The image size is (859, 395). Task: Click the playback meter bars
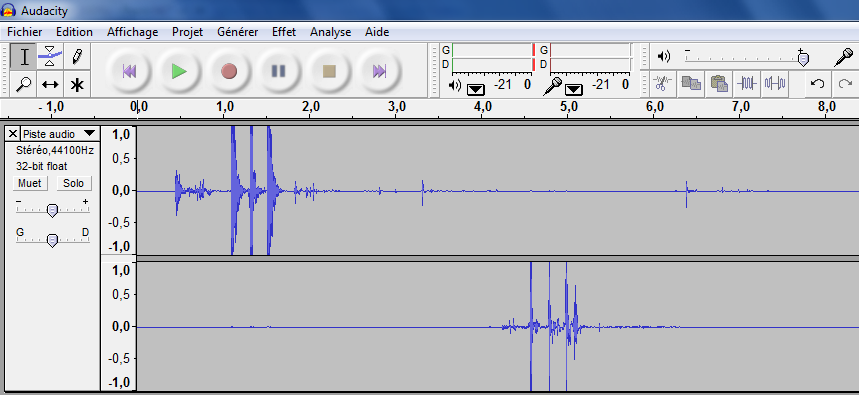(493, 57)
